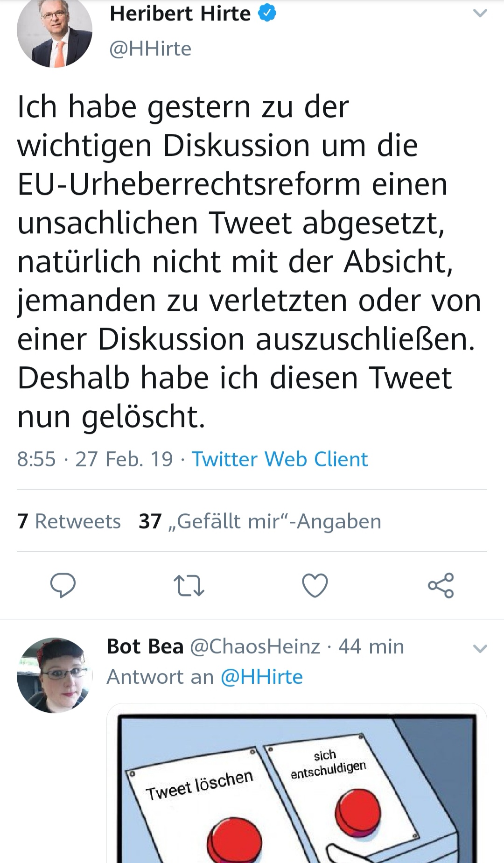Click the 8:55 · 27 Feb. 19 timestamp
This screenshot has width=504, height=863.
click(x=95, y=459)
